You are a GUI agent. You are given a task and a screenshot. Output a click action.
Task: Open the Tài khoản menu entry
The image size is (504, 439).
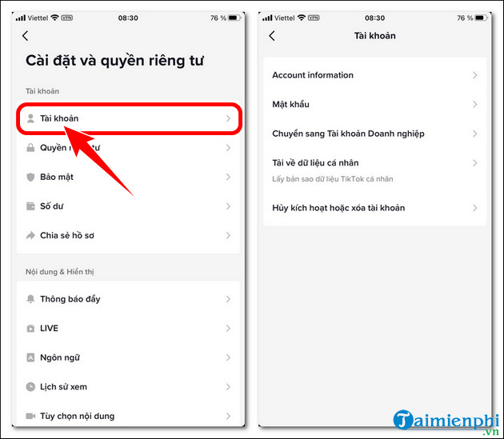[x=129, y=118]
